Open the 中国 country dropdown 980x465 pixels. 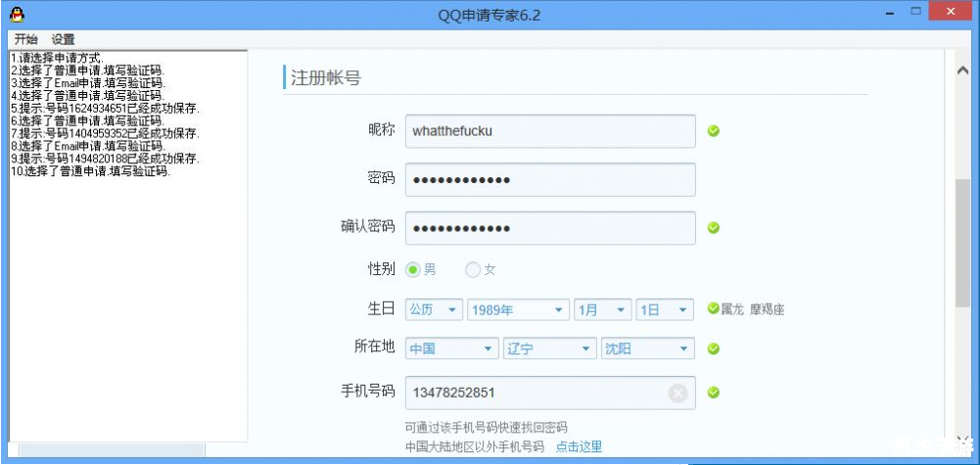click(x=452, y=349)
